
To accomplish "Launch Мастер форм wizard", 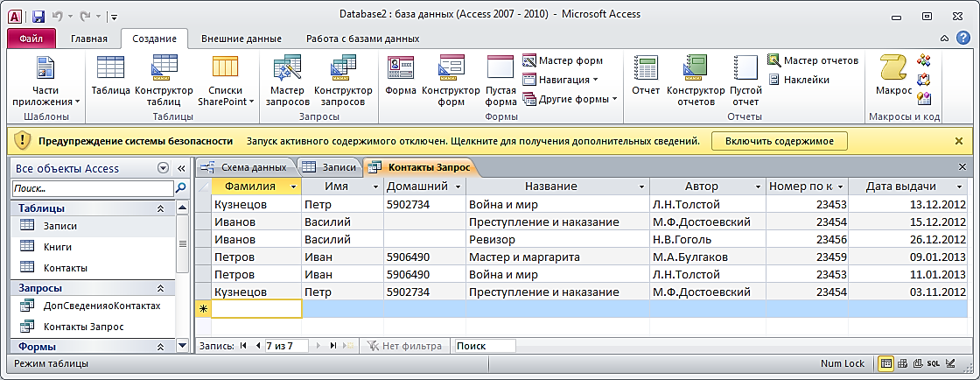I will coord(563,60).
